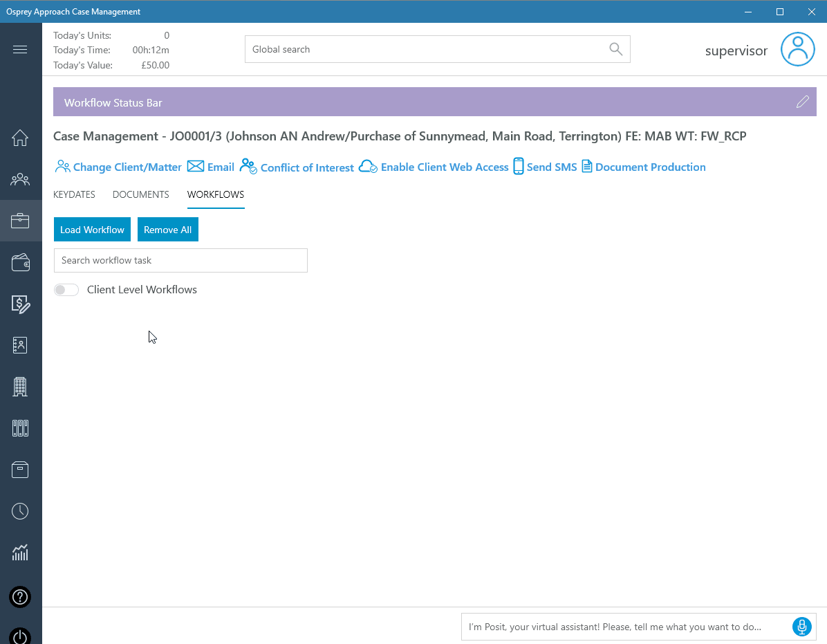
Task: Open the Conflict of Interest link
Action: click(x=308, y=167)
